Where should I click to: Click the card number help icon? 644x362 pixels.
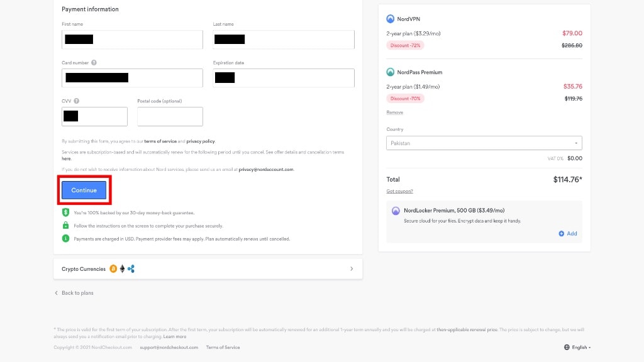[x=94, y=63]
